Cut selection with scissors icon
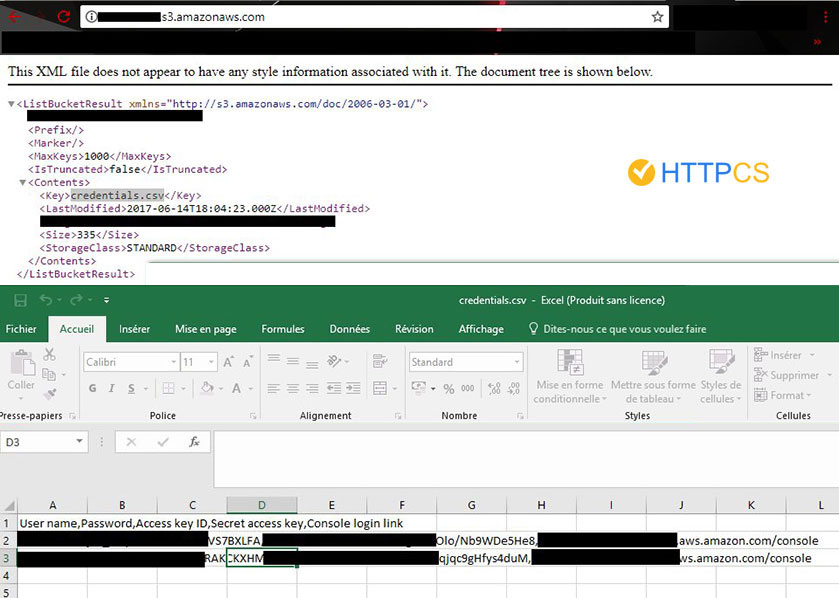 (x=49, y=354)
